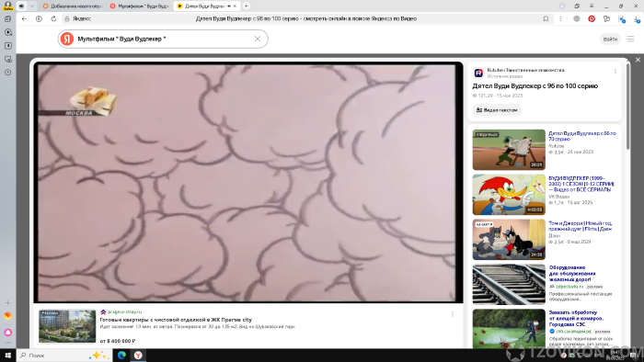
Task: Open the three-dot menu on the video source card
Action: tap(615, 72)
